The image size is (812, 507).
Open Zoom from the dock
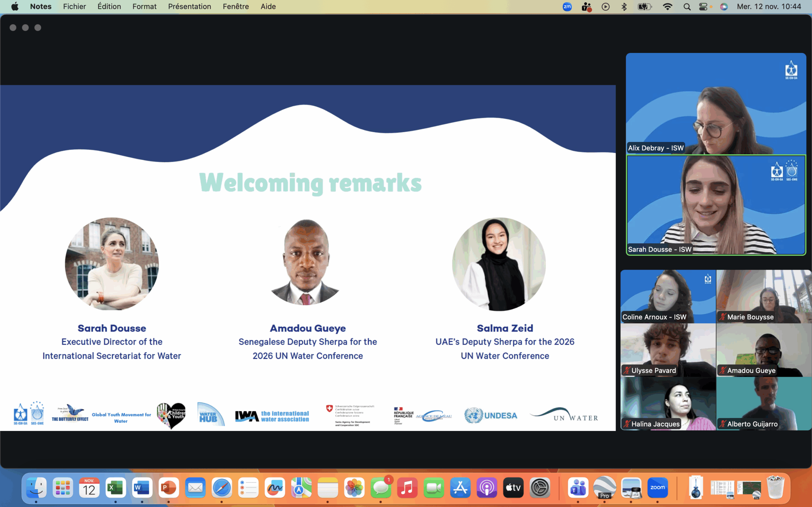[657, 488]
